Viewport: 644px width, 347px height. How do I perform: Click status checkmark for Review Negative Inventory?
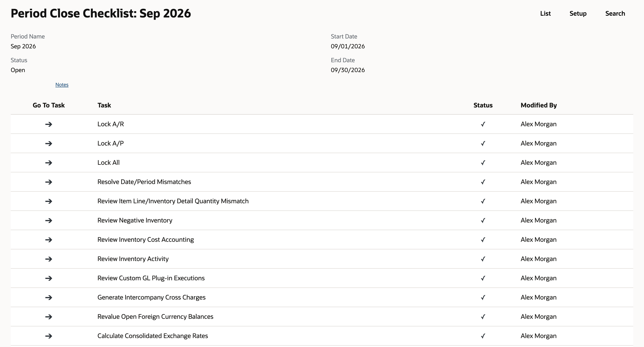tap(483, 221)
